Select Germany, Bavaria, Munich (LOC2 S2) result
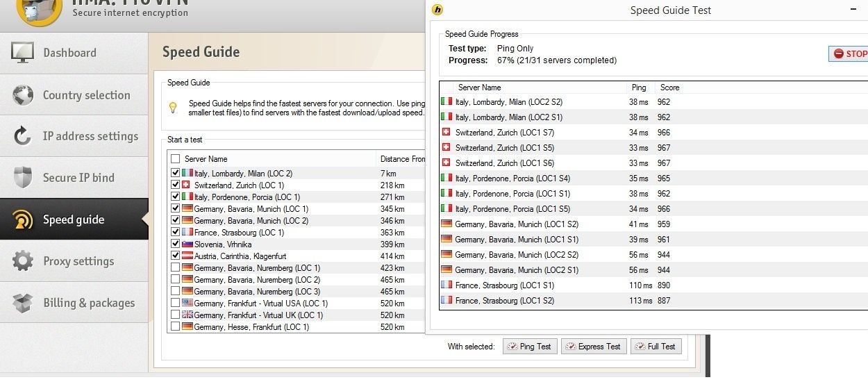 653,254
